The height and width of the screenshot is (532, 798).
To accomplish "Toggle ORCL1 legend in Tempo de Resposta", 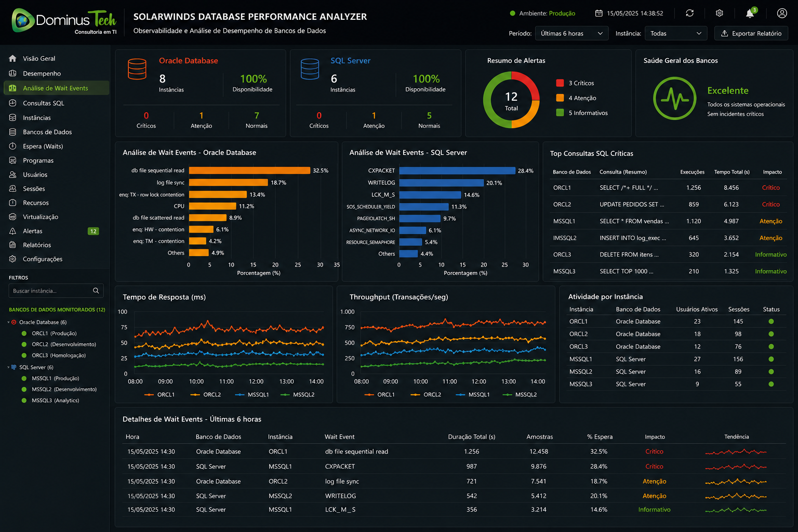I will pyautogui.click(x=159, y=394).
